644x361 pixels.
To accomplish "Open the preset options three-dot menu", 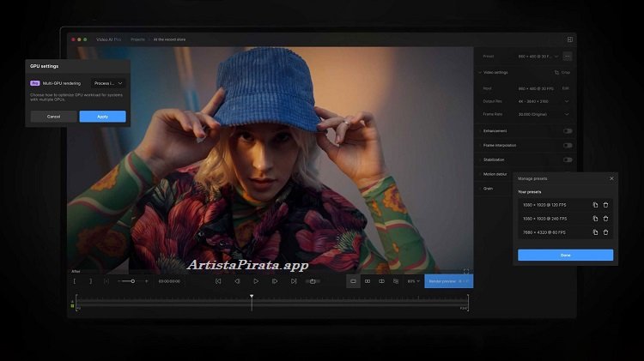I will click(568, 57).
